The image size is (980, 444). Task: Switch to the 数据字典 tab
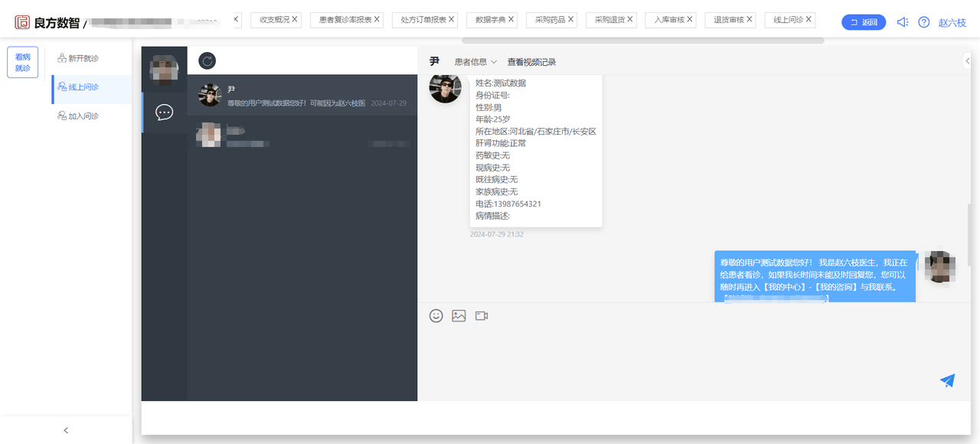coord(490,20)
